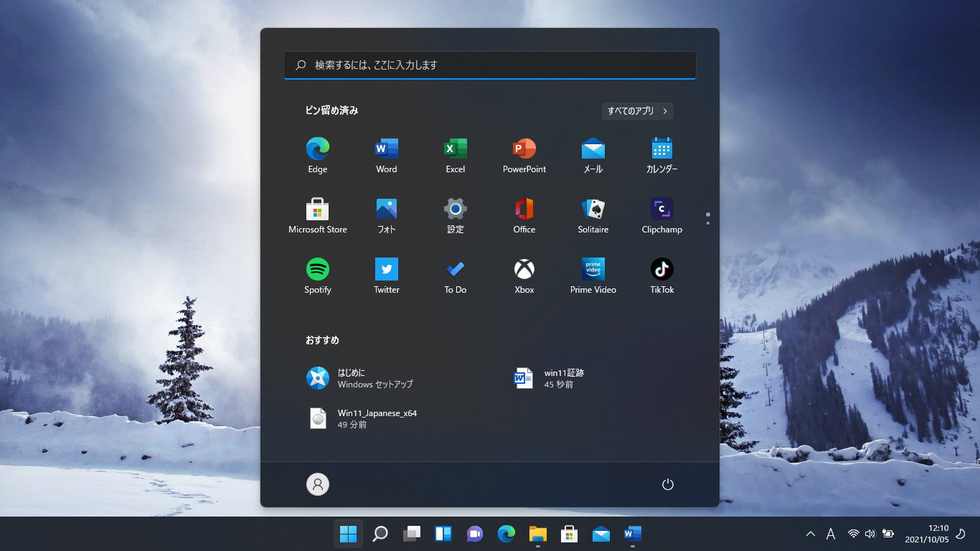This screenshot has width=980, height=551.
Task: Open the カレンダー app
Action: (662, 156)
